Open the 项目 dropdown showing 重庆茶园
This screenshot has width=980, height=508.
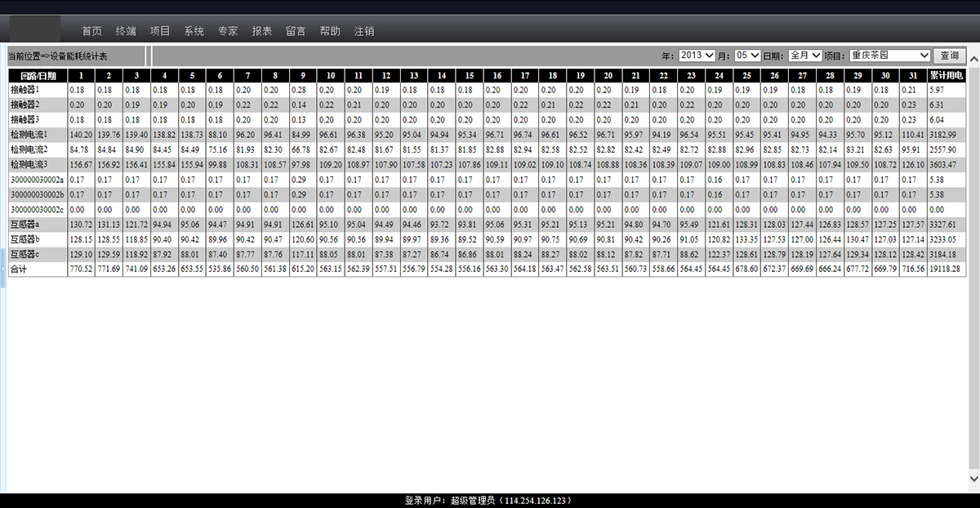click(889, 56)
